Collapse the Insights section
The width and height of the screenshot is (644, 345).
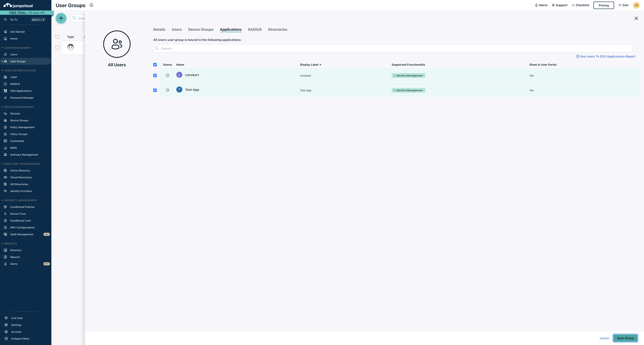(x=9, y=243)
